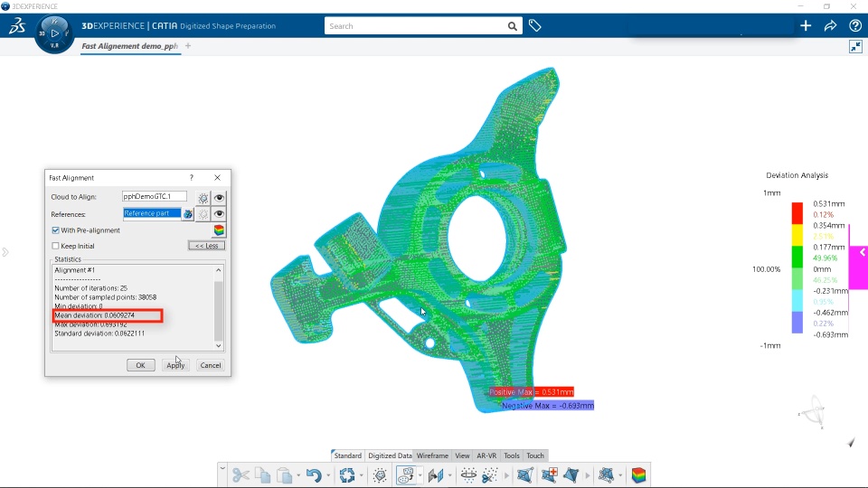
Task: Toggle fullscreen expand icon at top right
Action: pos(856,46)
